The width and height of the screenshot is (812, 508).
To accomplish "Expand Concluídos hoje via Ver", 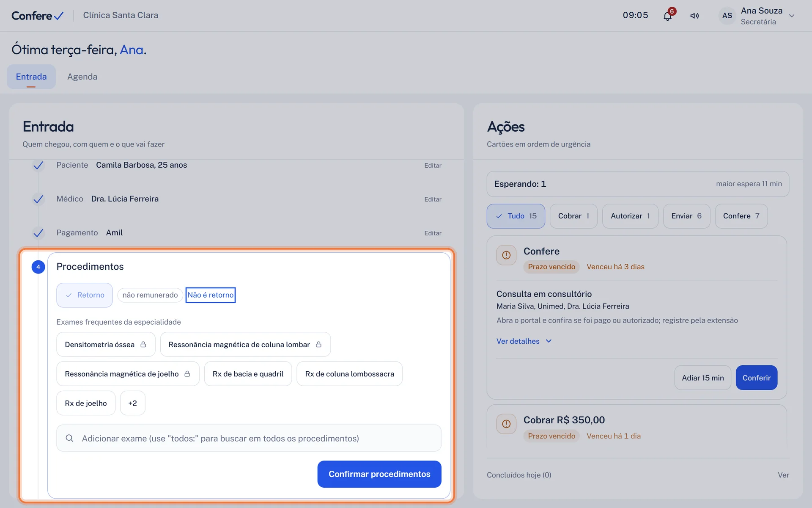I will tap(783, 475).
